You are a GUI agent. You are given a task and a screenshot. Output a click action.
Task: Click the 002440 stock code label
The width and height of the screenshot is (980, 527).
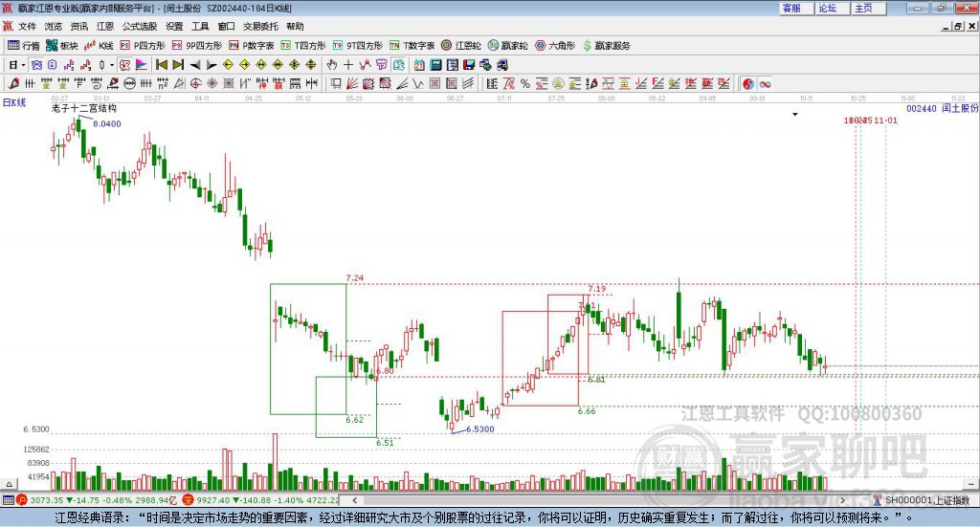click(922, 109)
